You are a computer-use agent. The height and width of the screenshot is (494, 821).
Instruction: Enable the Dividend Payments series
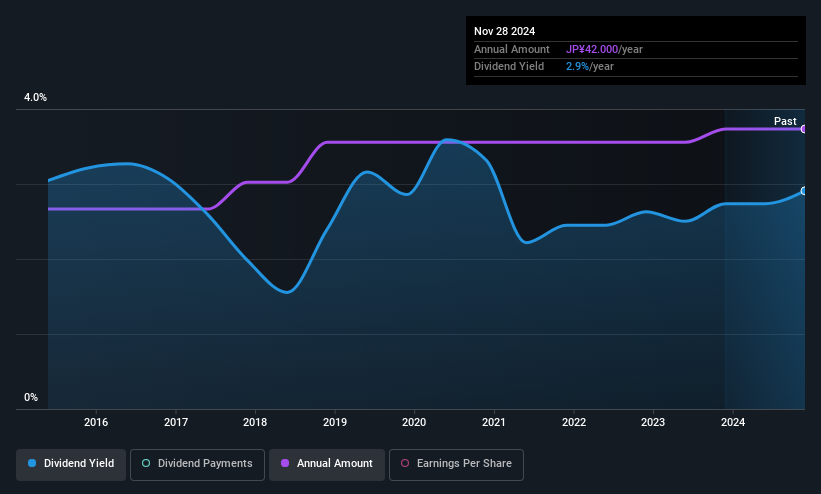pyautogui.click(x=197, y=464)
